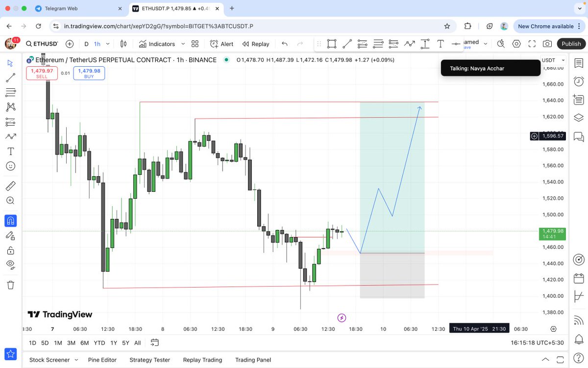Open the Trading Panel tab
The height and width of the screenshot is (368, 588).
pyautogui.click(x=253, y=360)
